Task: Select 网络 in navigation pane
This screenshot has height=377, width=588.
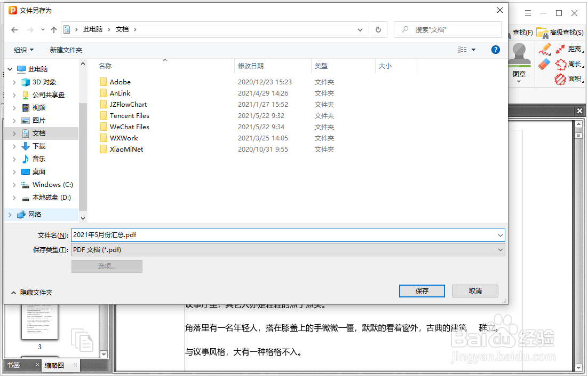Action: [x=35, y=214]
